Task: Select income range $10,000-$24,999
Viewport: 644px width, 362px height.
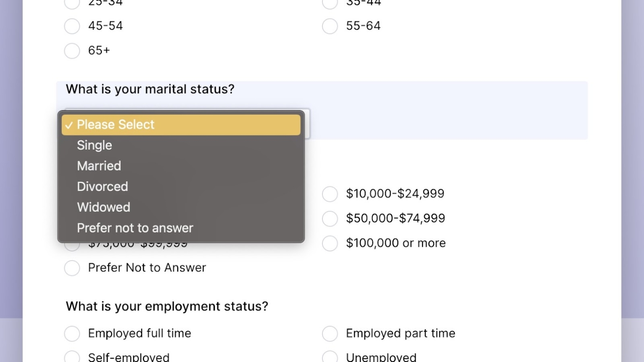Action: [x=330, y=194]
